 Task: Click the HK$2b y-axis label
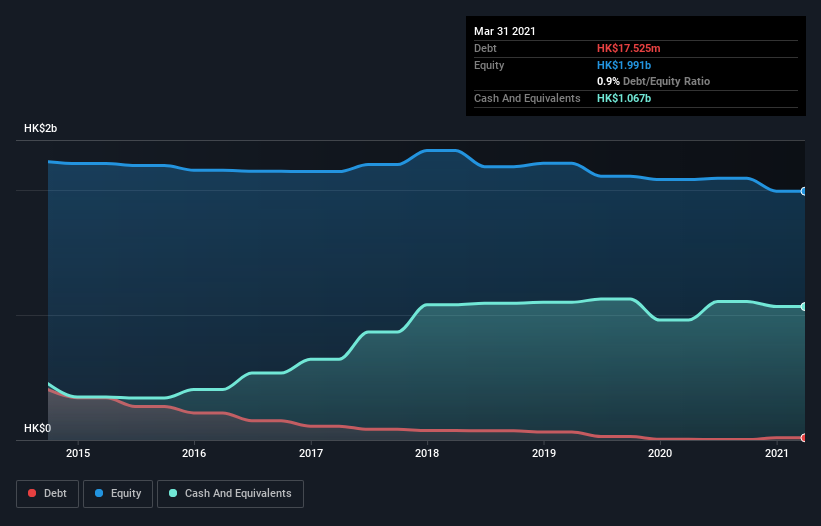click(40, 128)
